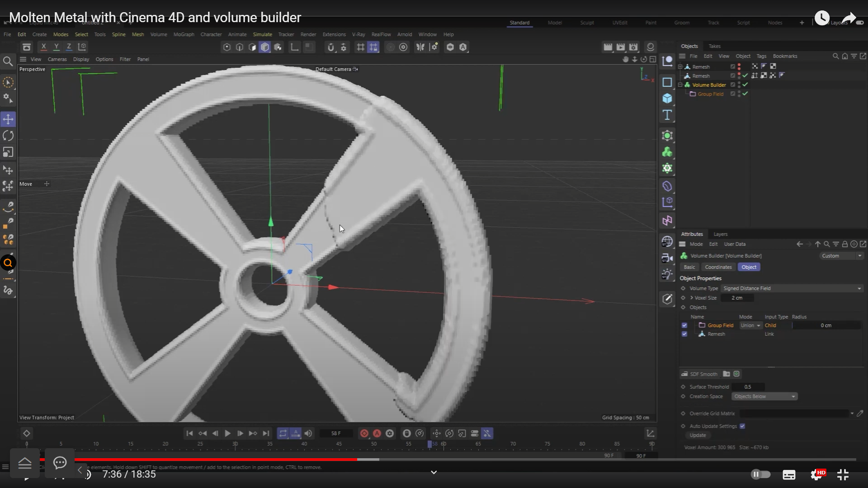Click the Cinema 4D timeline frame 58 marker

430,444
